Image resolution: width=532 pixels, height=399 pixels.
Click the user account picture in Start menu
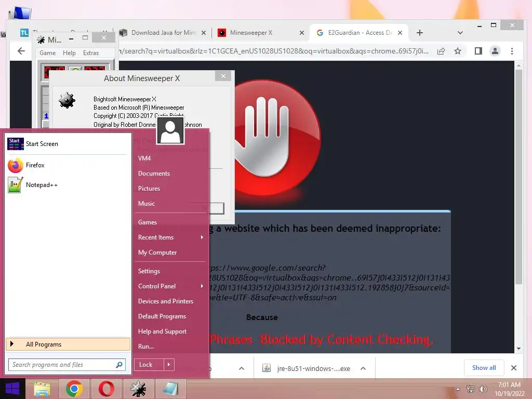pos(170,131)
